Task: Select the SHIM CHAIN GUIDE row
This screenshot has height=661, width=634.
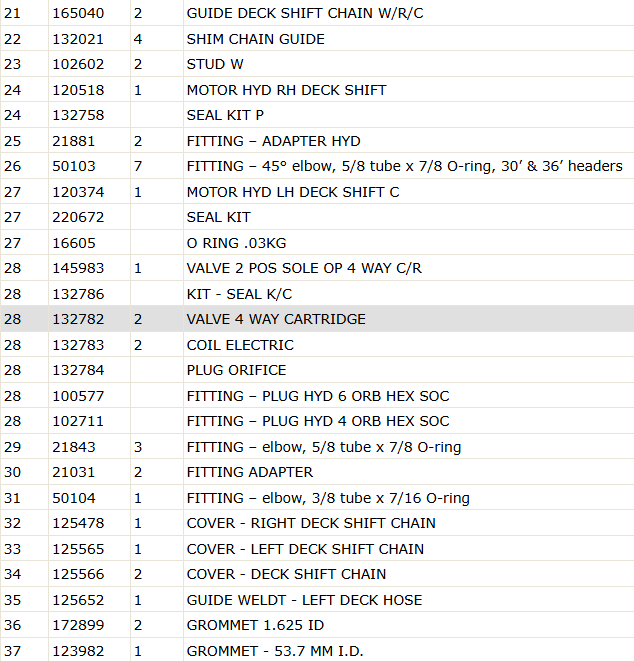Action: (x=317, y=39)
